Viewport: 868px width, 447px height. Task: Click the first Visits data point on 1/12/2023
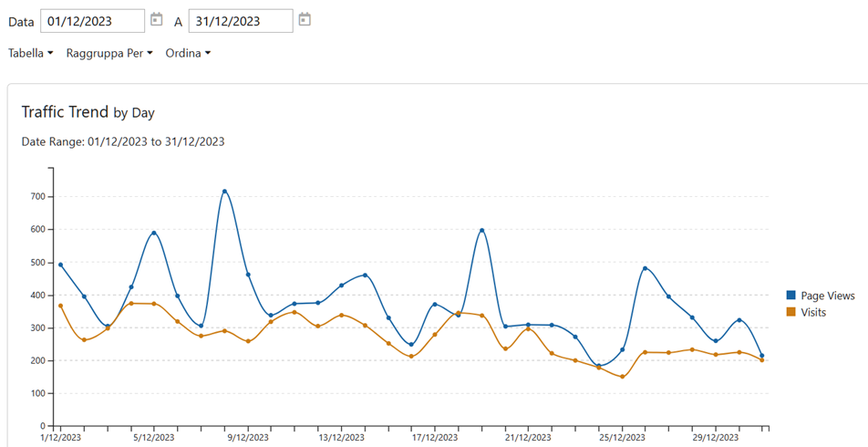tap(60, 306)
